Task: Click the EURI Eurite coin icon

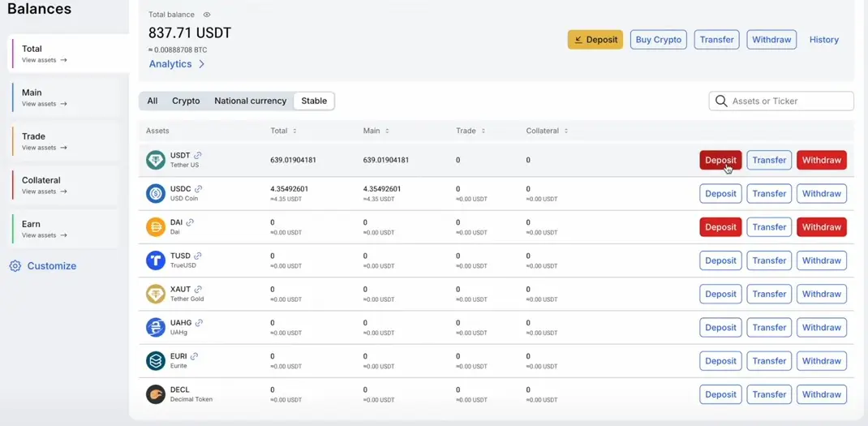Action: tap(156, 360)
